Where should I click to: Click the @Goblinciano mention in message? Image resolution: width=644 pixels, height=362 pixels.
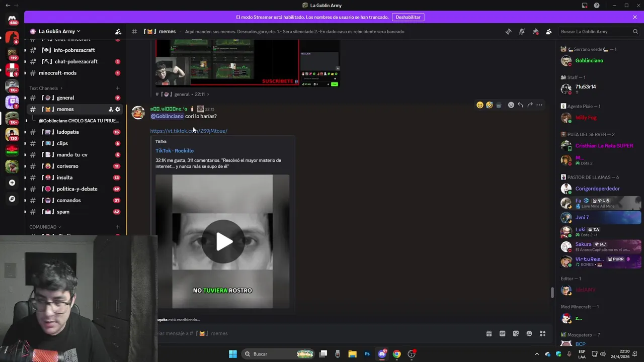tap(167, 116)
